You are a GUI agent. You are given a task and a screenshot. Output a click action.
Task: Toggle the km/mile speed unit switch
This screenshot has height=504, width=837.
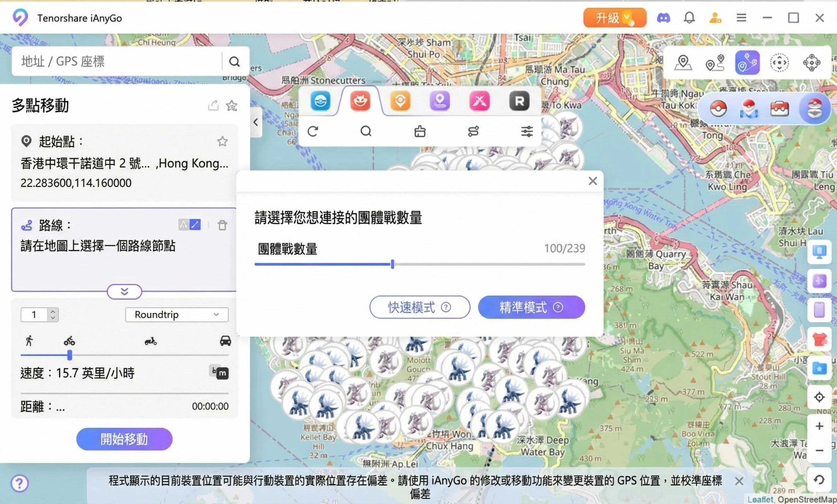tap(219, 373)
